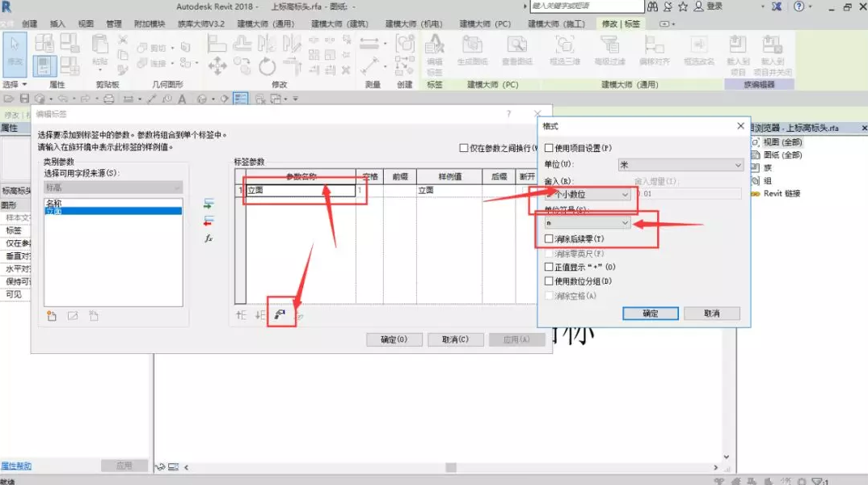Viewport: 868px width, 485px height.
Task: Toggle 'Suppress trailing zeros' checkbox
Action: [x=550, y=239]
